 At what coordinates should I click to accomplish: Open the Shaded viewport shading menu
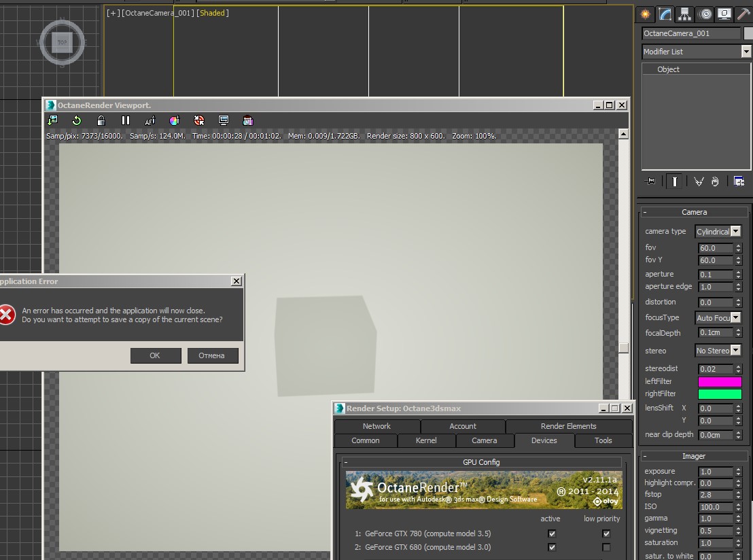pos(212,13)
